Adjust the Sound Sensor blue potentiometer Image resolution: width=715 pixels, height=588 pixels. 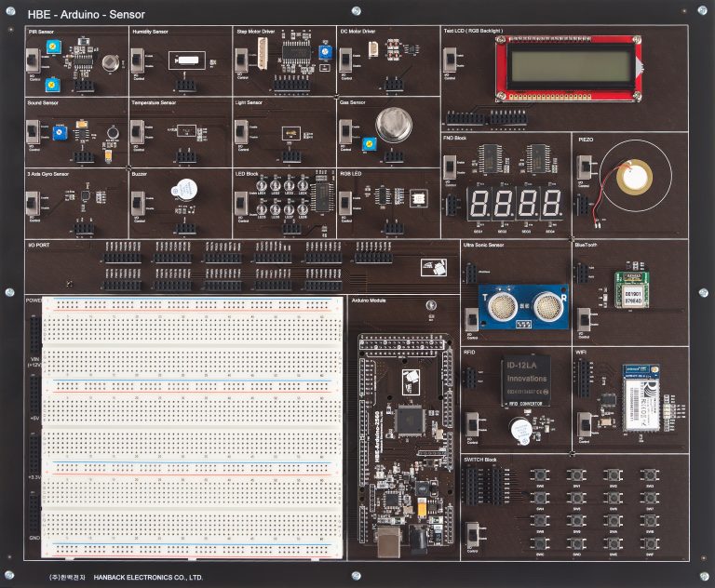pos(59,134)
